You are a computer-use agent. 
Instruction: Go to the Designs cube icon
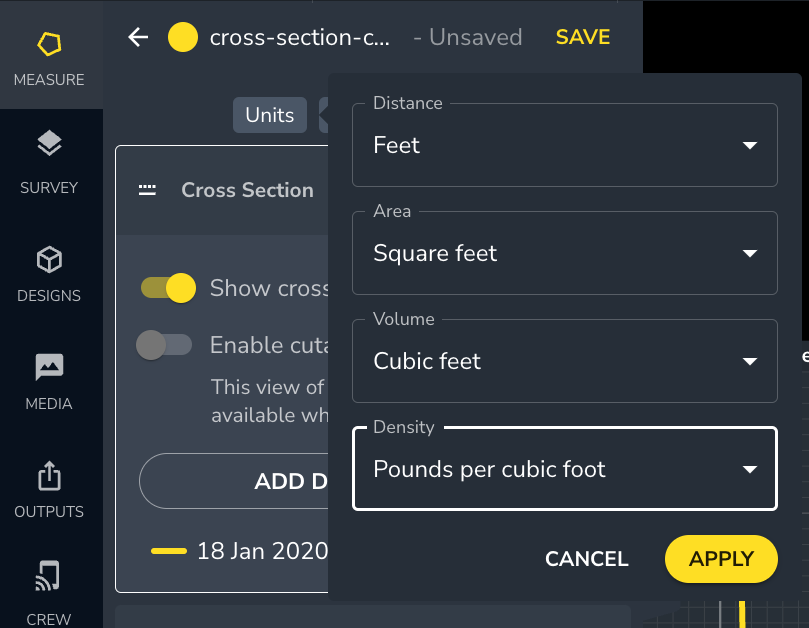pyautogui.click(x=49, y=261)
